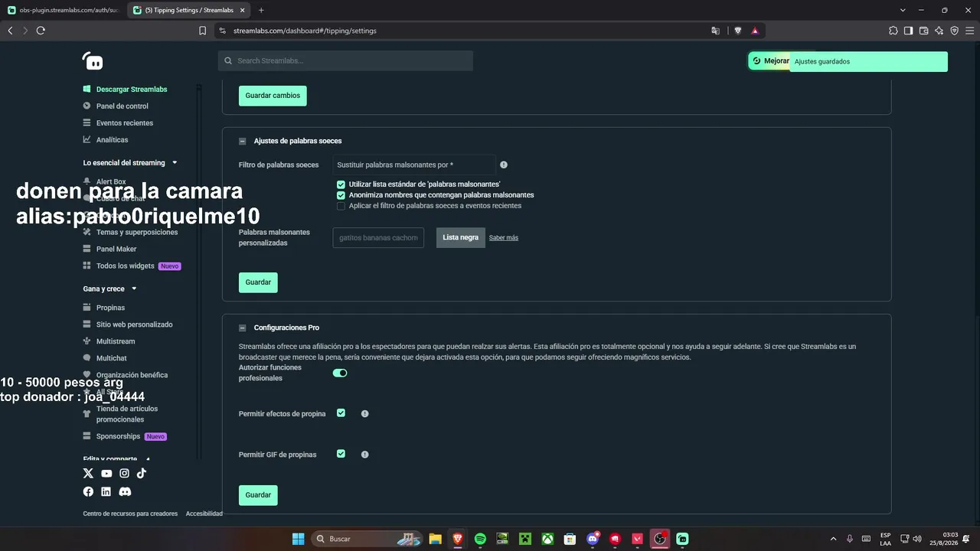The height and width of the screenshot is (551, 980).
Task: Open Multistream page
Action: 109,341
